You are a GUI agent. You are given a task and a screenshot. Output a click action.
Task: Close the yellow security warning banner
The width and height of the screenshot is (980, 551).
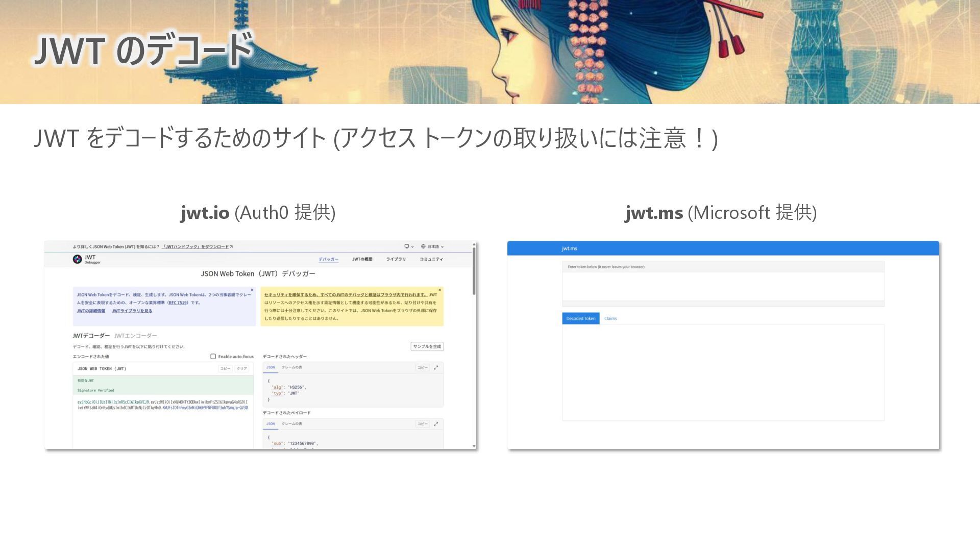pyautogui.click(x=439, y=290)
